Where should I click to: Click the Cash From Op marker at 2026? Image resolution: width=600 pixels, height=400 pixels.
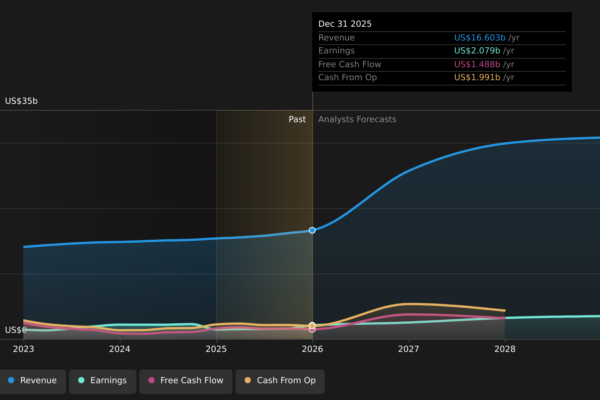pos(312,326)
